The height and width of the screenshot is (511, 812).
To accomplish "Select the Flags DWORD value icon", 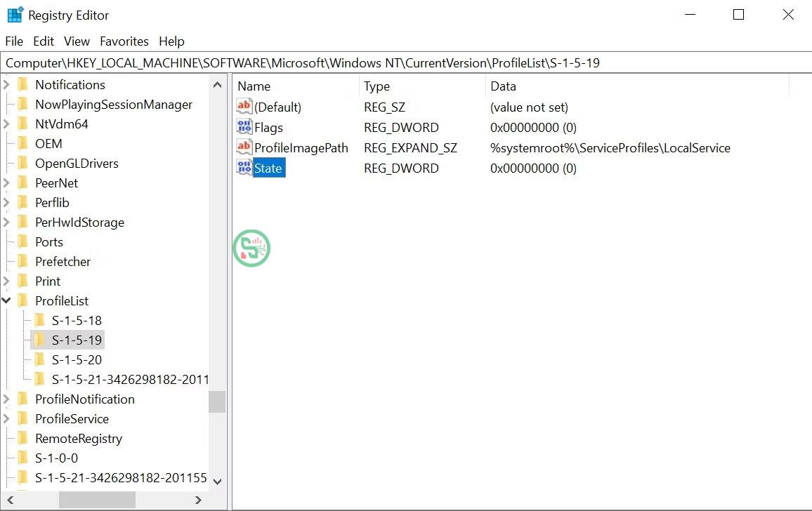I will pos(244,127).
